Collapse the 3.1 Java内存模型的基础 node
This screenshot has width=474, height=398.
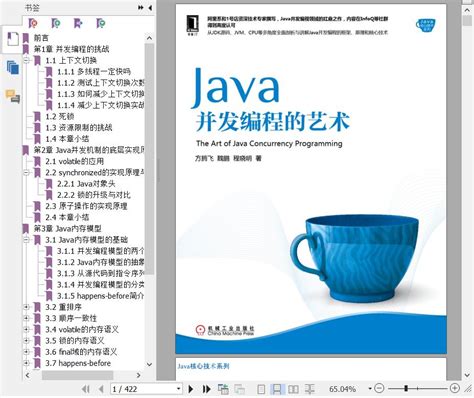coord(27,239)
